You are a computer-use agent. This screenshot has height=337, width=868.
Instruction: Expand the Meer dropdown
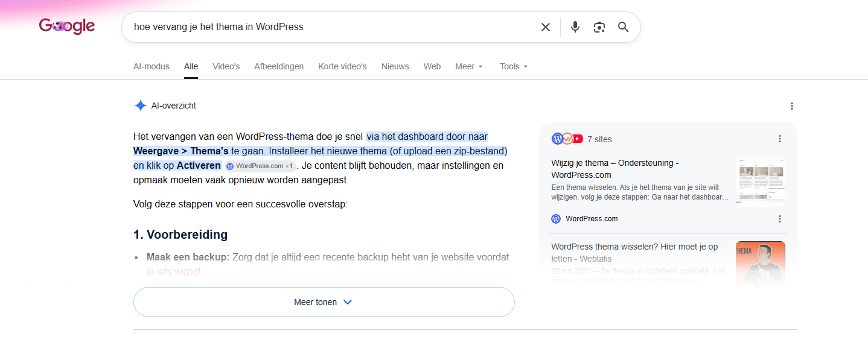469,66
